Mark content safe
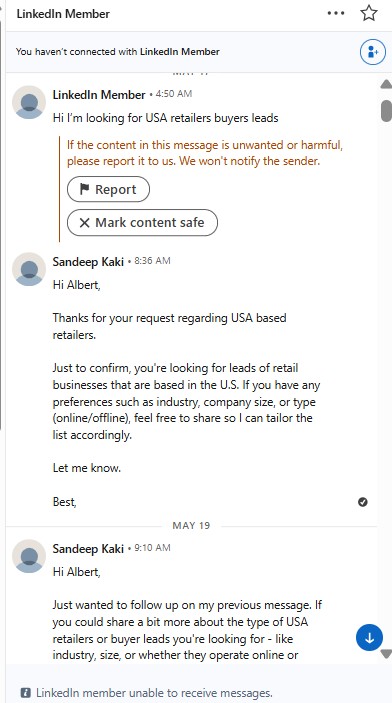This screenshot has height=703, width=392. tap(142, 222)
